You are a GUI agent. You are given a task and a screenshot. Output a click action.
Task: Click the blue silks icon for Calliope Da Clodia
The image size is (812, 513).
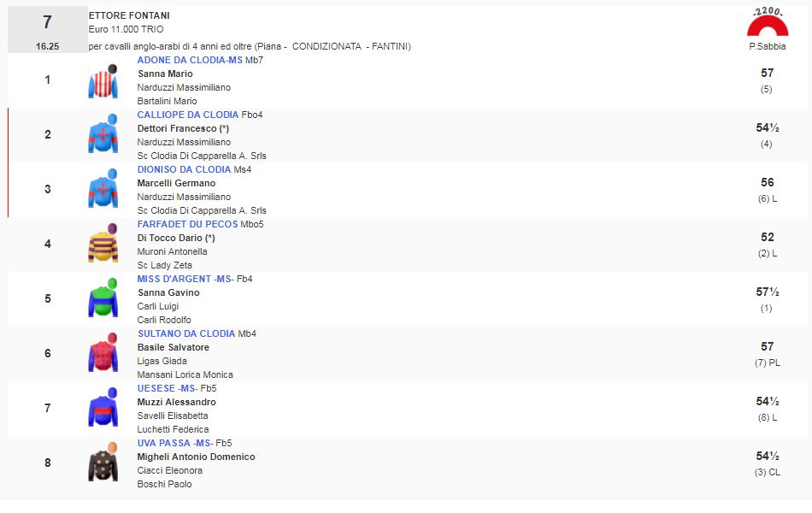[x=103, y=135]
